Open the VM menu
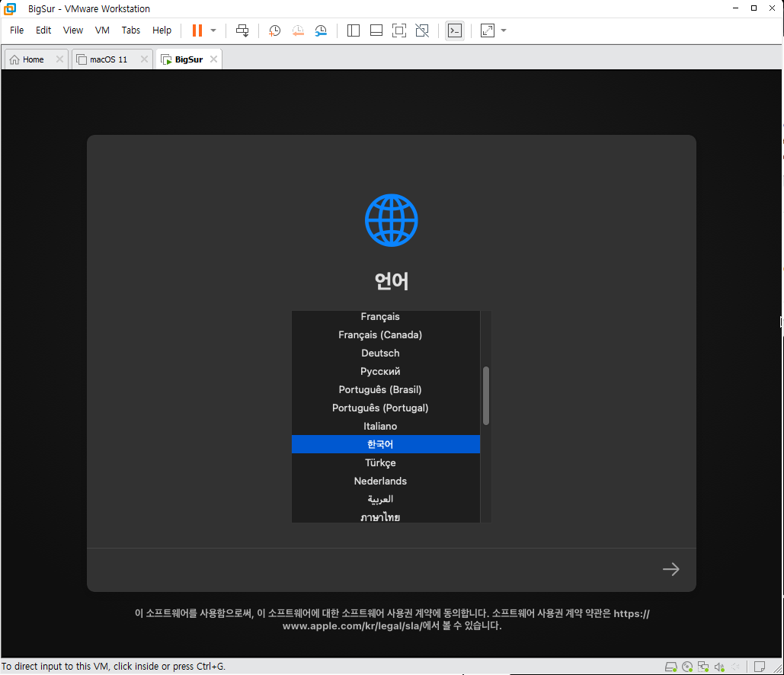 point(102,30)
